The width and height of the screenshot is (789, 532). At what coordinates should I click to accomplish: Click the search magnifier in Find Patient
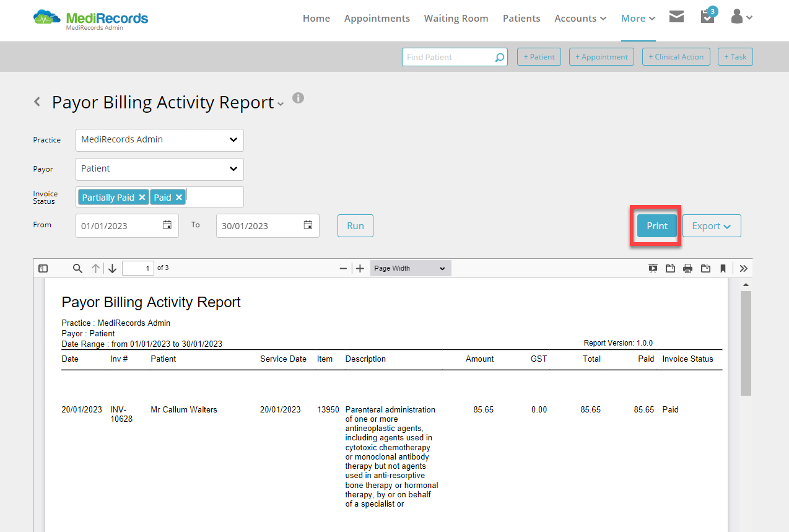pos(499,57)
